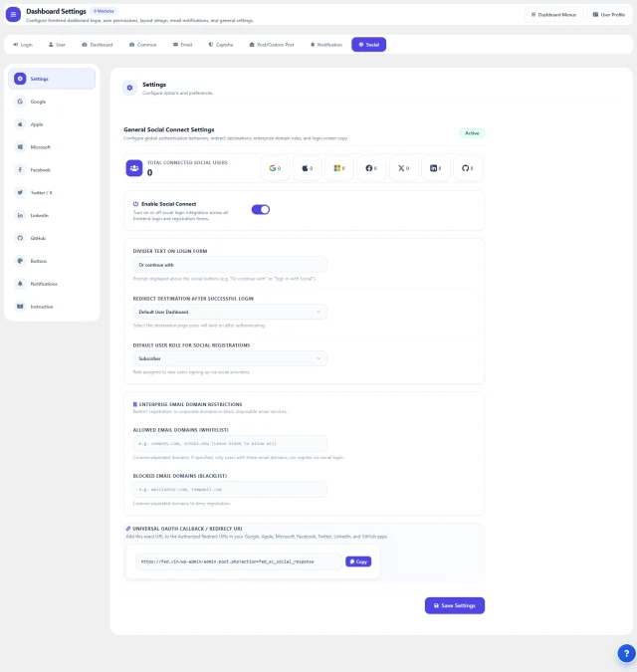Open the Apple provider icon in sidebar

[x=20, y=124]
